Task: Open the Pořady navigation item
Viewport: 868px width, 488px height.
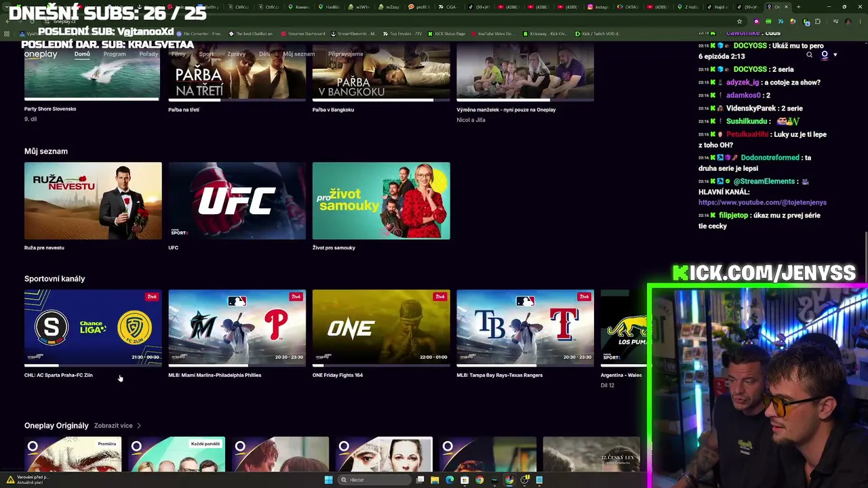Action: (x=149, y=54)
